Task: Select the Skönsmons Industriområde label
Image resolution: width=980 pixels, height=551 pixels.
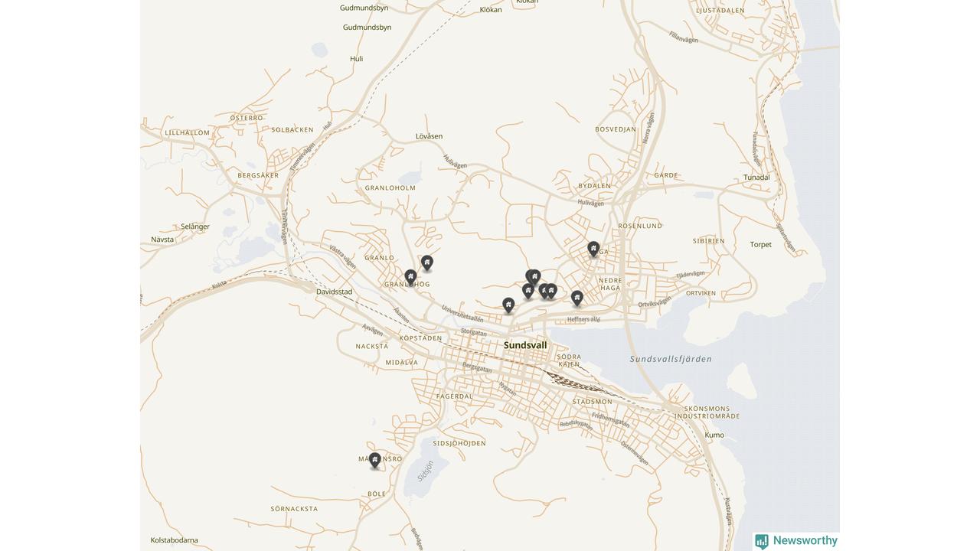Action: pyautogui.click(x=712, y=412)
